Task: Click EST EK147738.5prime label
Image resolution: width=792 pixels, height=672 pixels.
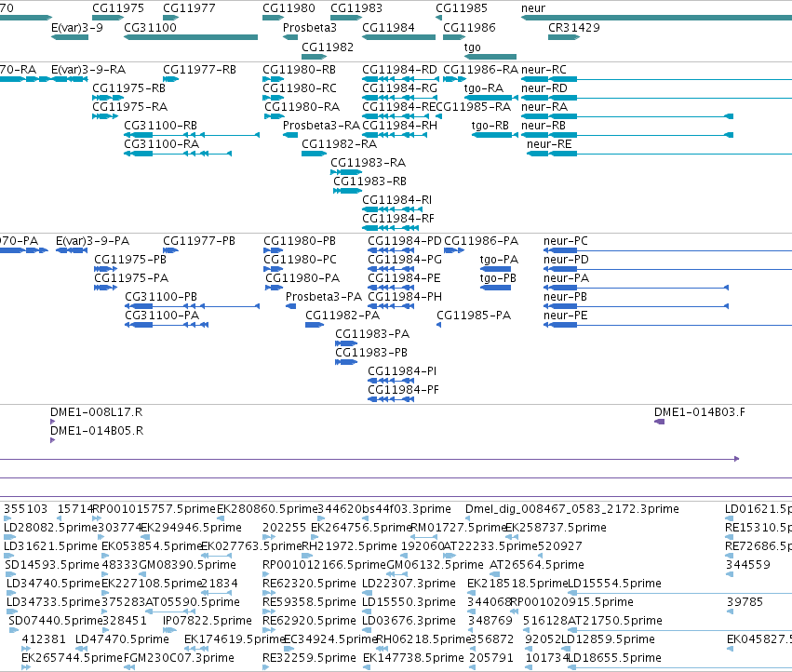Action: 413,658
